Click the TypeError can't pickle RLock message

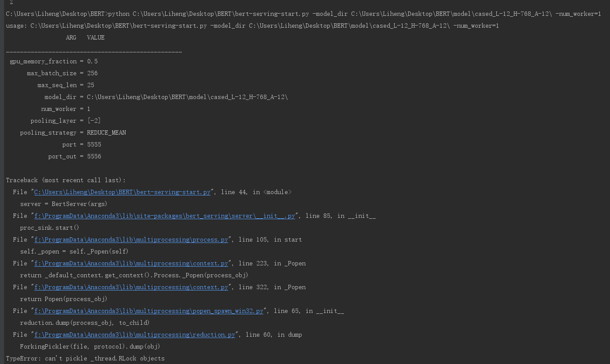pos(85,359)
